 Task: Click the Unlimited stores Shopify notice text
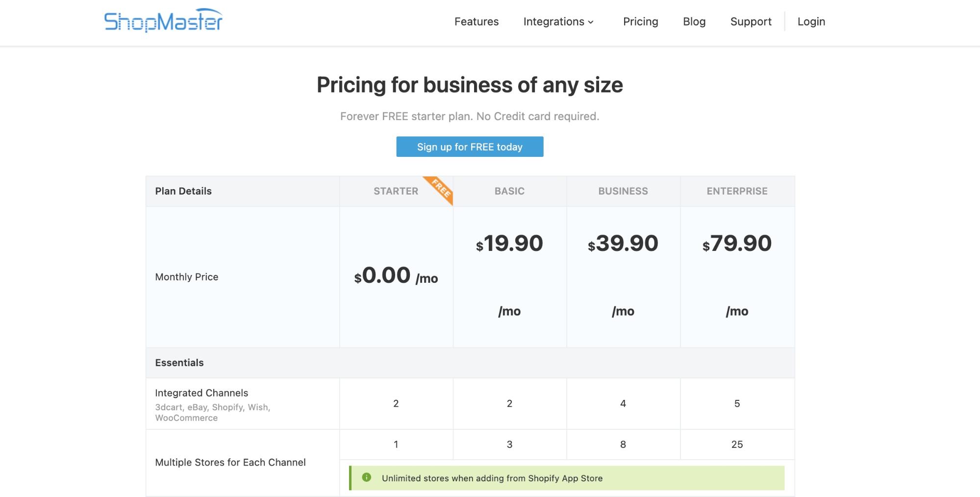492,478
